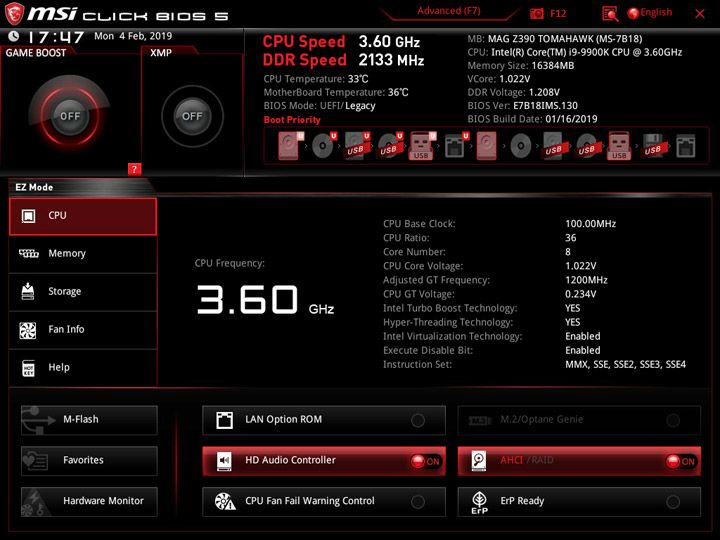
Task: Click the CPU Ratio value 36
Action: [x=571, y=238]
